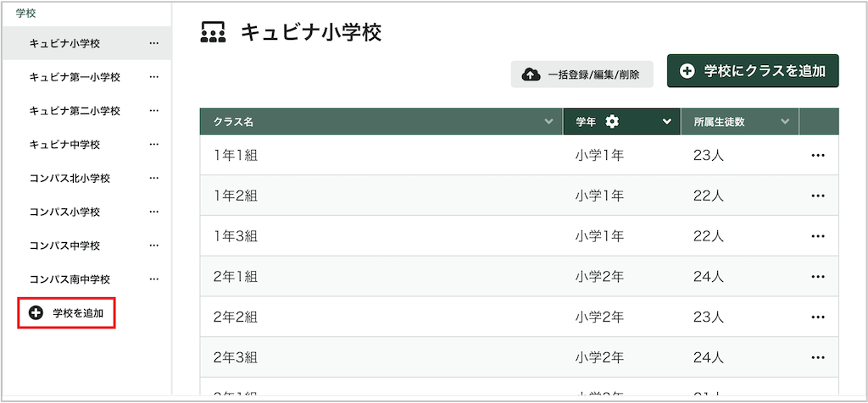The width and height of the screenshot is (868, 403).
Task: Click the school group icon beside title
Action: pos(213,33)
